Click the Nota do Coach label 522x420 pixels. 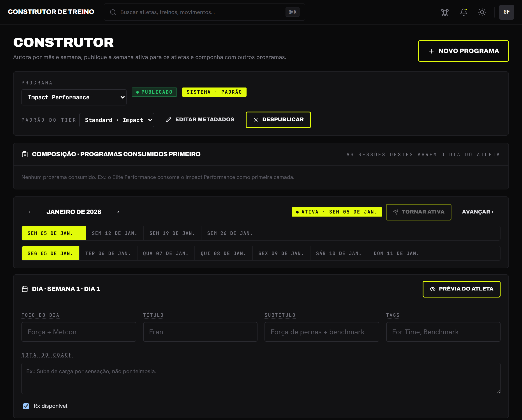pos(47,355)
